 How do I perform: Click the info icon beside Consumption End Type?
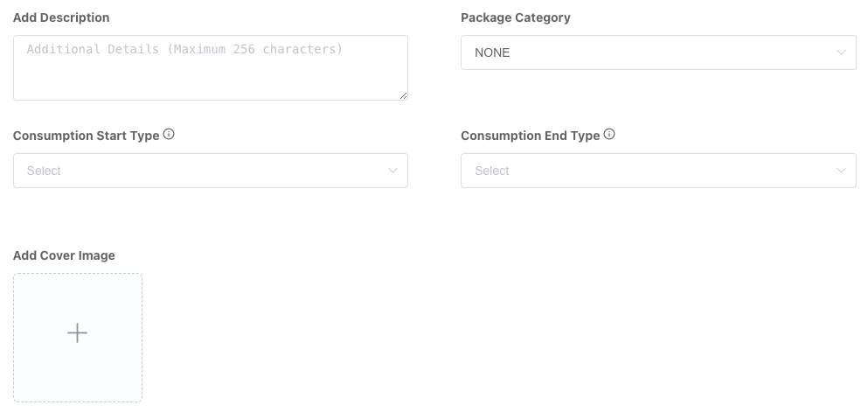point(610,135)
